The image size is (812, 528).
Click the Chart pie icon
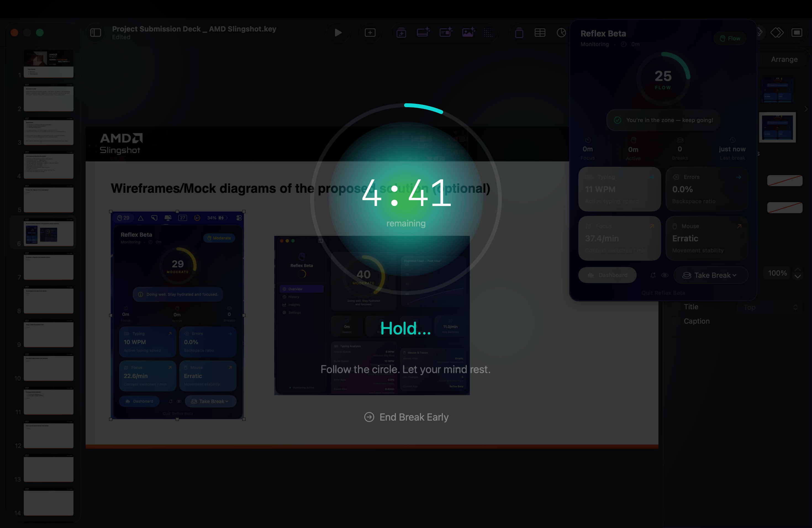click(561, 33)
